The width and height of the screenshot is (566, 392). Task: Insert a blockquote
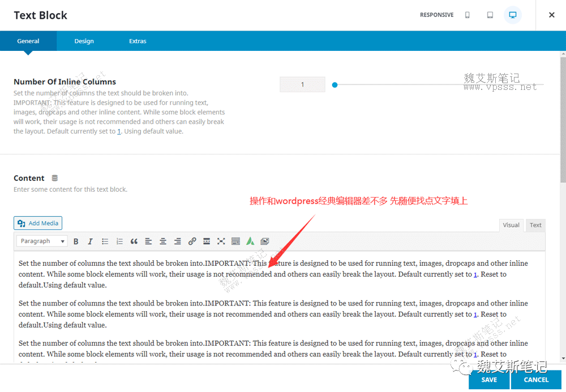(134, 242)
